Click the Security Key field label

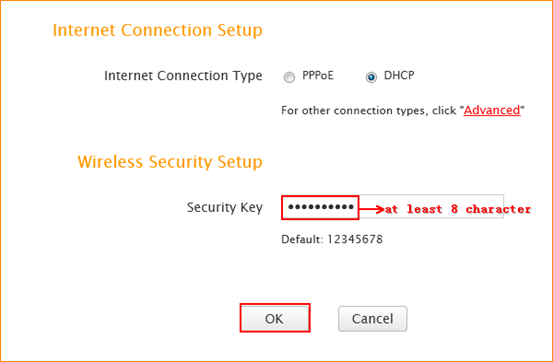coord(225,207)
